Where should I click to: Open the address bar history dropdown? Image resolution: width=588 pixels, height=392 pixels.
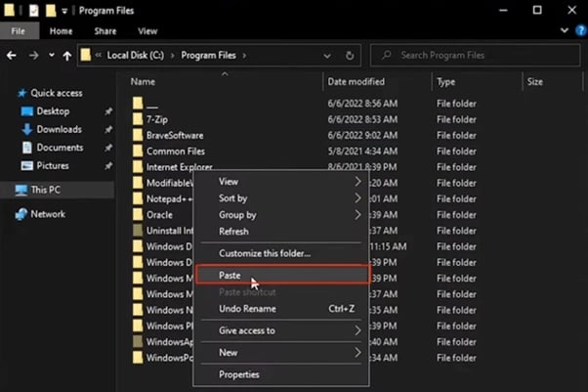[x=330, y=56]
